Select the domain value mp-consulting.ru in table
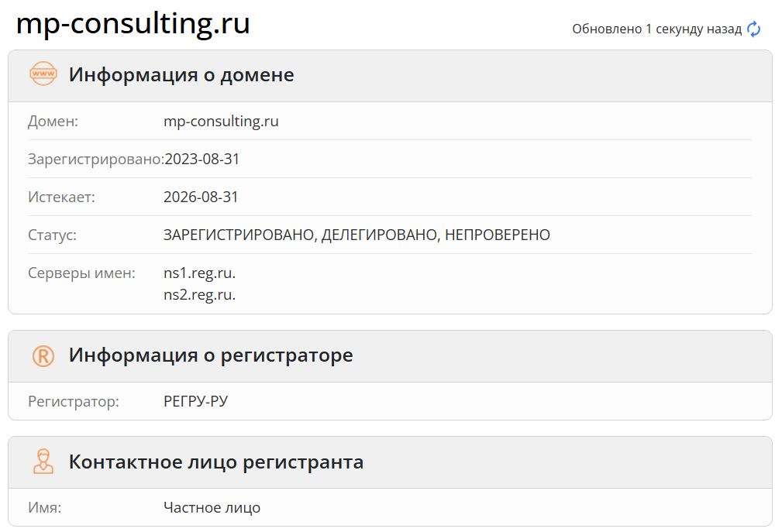 point(221,122)
